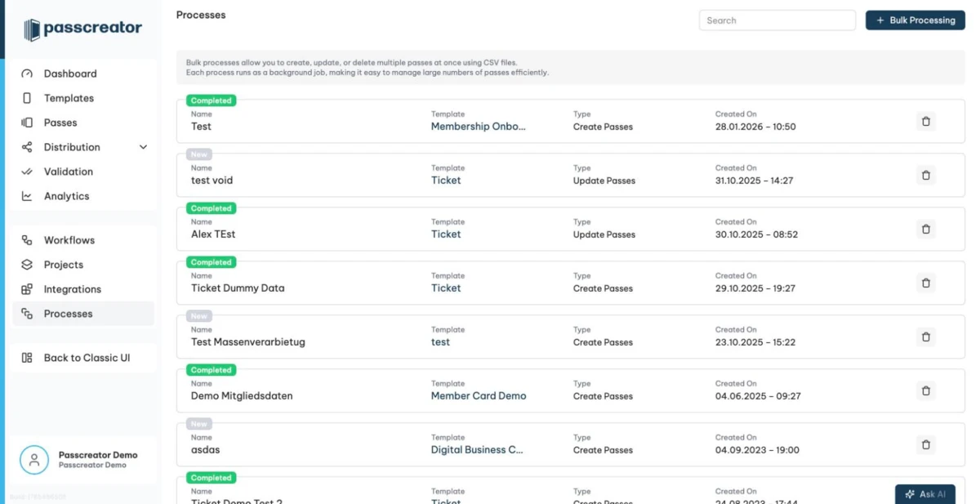Screen dimensions: 980x504
Task: Expand the Distribution menu chevron
Action: pos(143,147)
